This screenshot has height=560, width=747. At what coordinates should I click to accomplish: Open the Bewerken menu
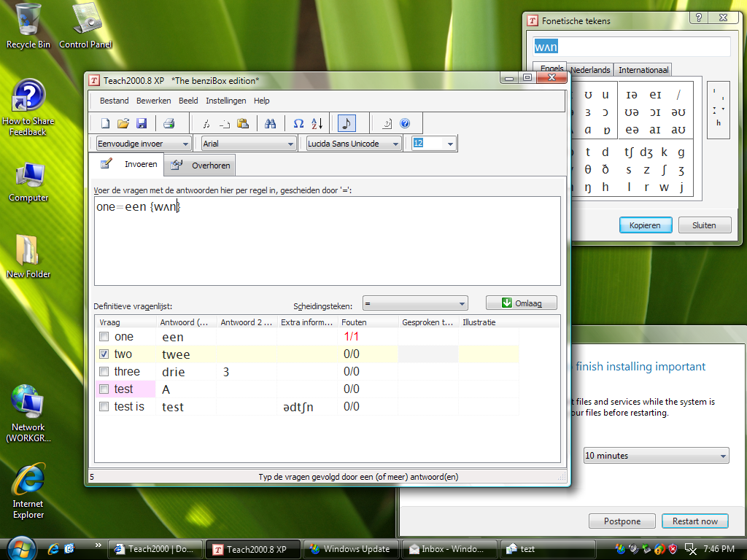click(153, 101)
